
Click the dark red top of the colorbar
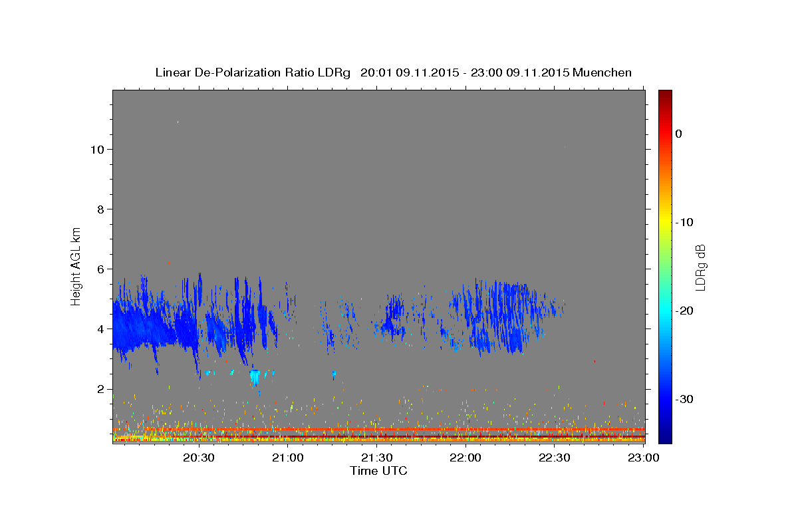point(665,96)
